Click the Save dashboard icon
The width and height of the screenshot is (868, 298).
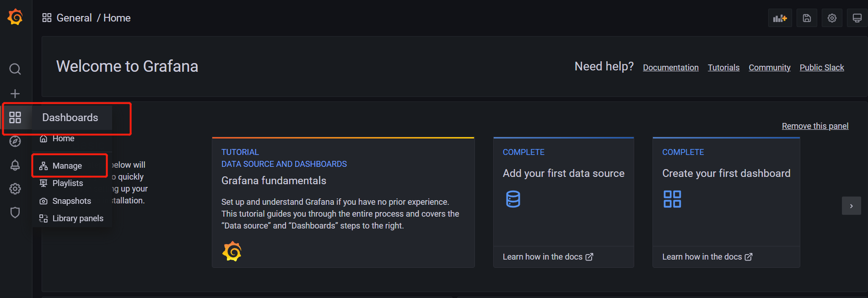[x=807, y=18]
